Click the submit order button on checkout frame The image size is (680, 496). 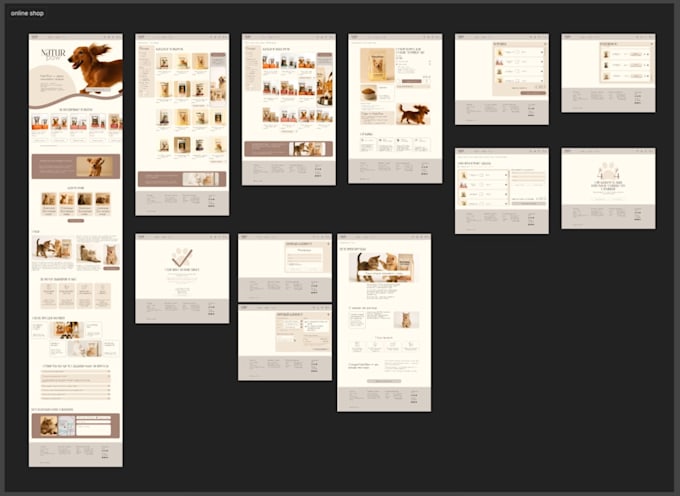click(x=528, y=203)
